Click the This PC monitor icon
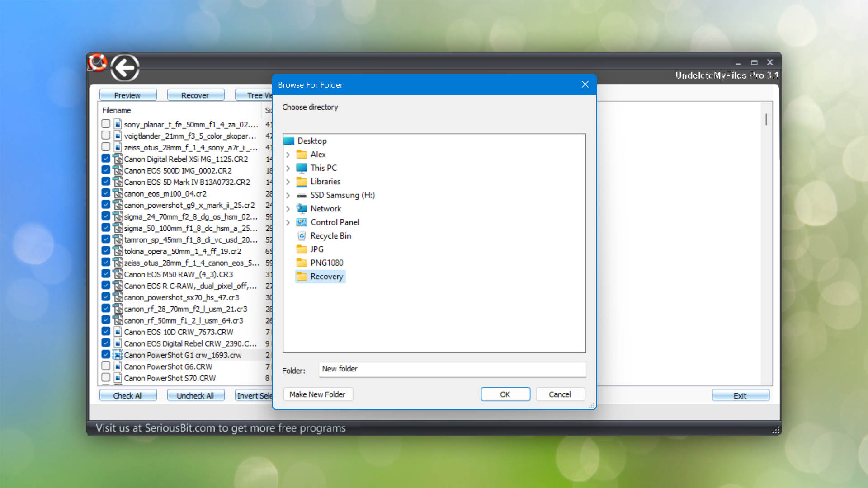 (302, 168)
